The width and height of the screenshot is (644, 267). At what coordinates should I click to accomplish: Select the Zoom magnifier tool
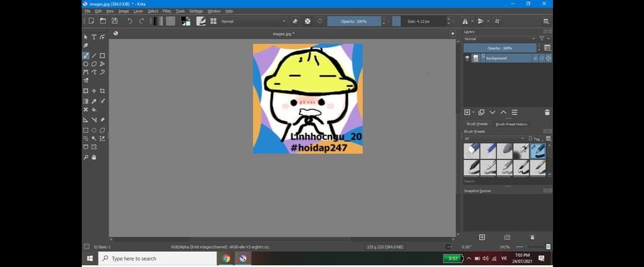86,157
